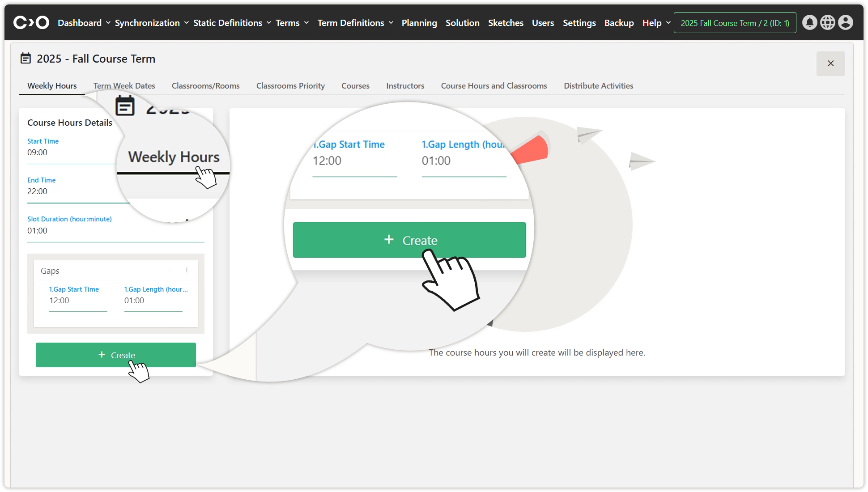The width and height of the screenshot is (868, 492).
Task: Add a gap with the plus icon
Action: point(187,270)
